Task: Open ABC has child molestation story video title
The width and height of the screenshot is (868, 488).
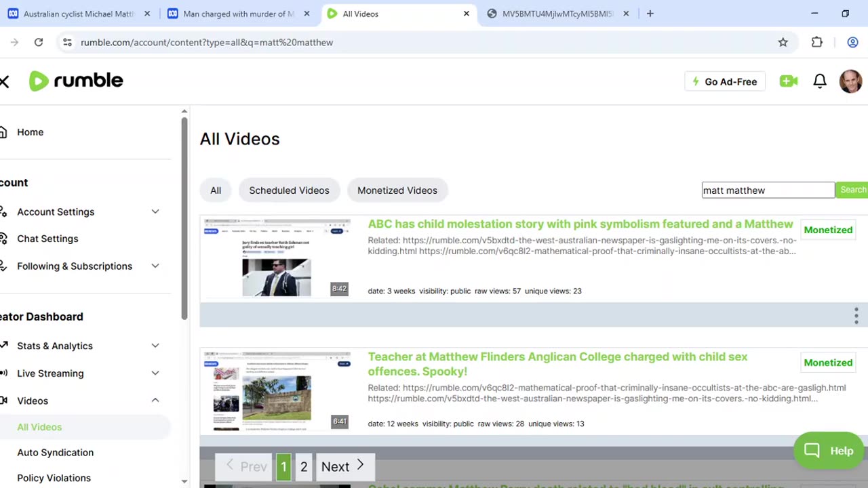Action: point(580,224)
